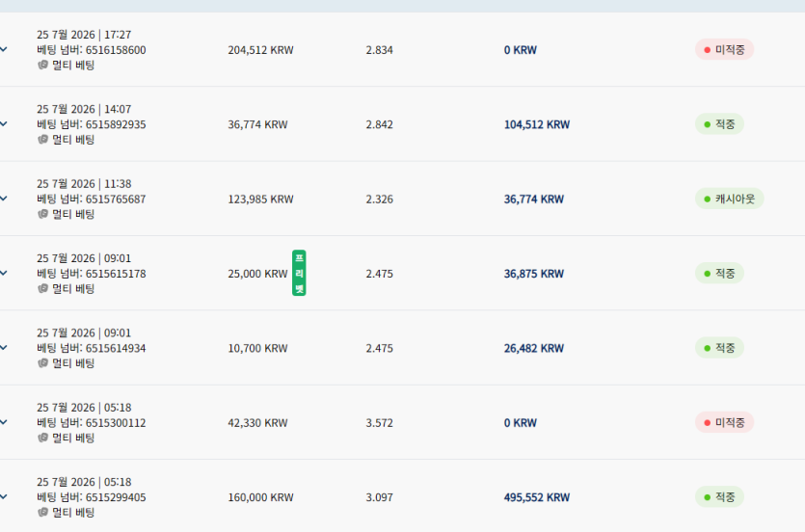Click multi-bet icon for bet 6515765687

(x=43, y=213)
